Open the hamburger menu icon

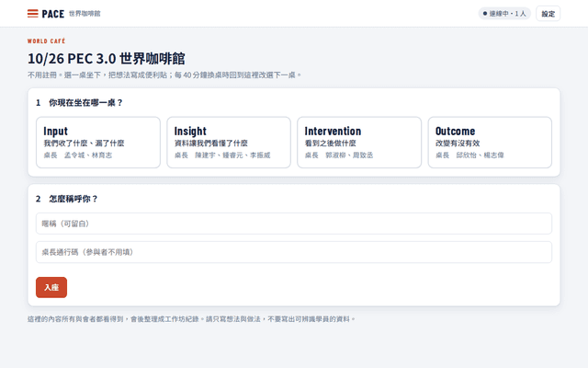pyautogui.click(x=33, y=14)
